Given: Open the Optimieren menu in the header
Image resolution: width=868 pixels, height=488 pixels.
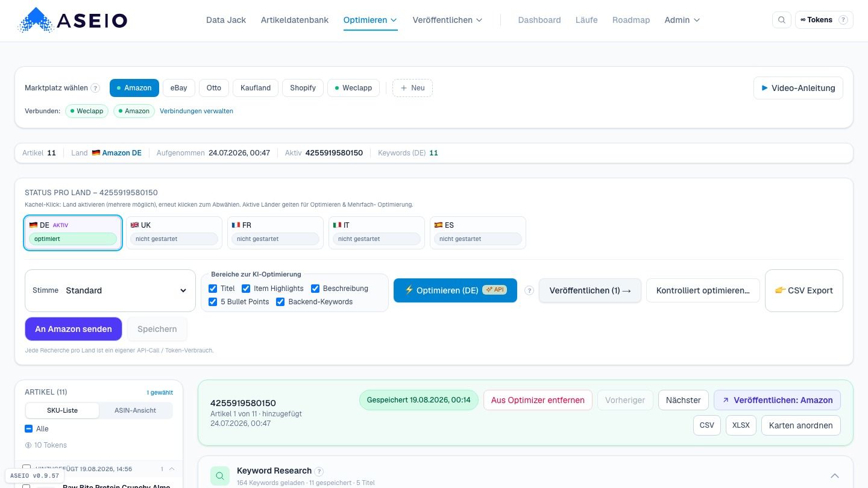Looking at the screenshot, I should [x=370, y=20].
